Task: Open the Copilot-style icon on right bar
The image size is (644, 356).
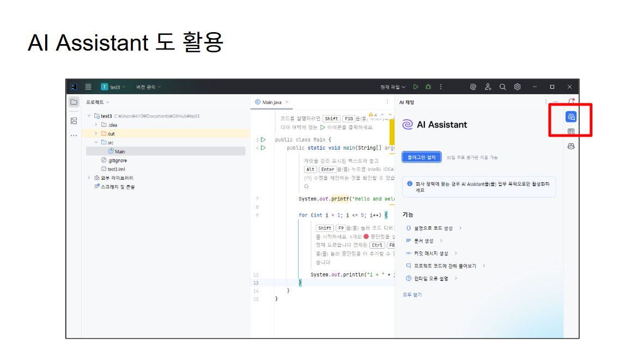Action: [x=571, y=146]
